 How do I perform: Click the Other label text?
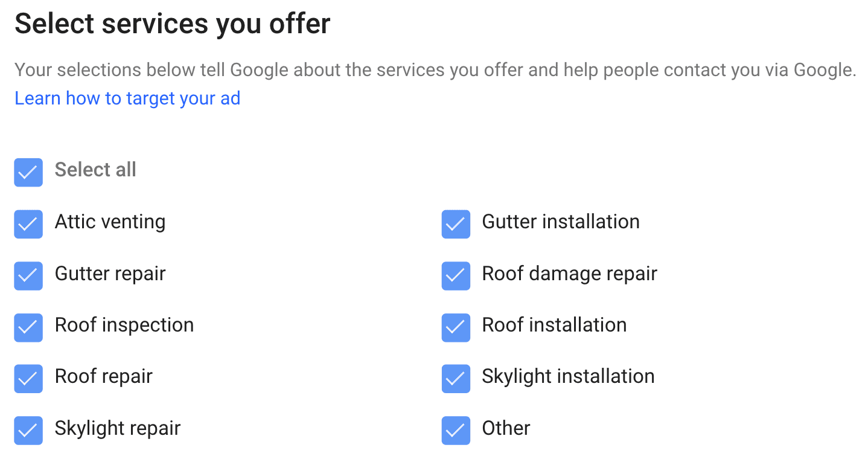tap(506, 429)
